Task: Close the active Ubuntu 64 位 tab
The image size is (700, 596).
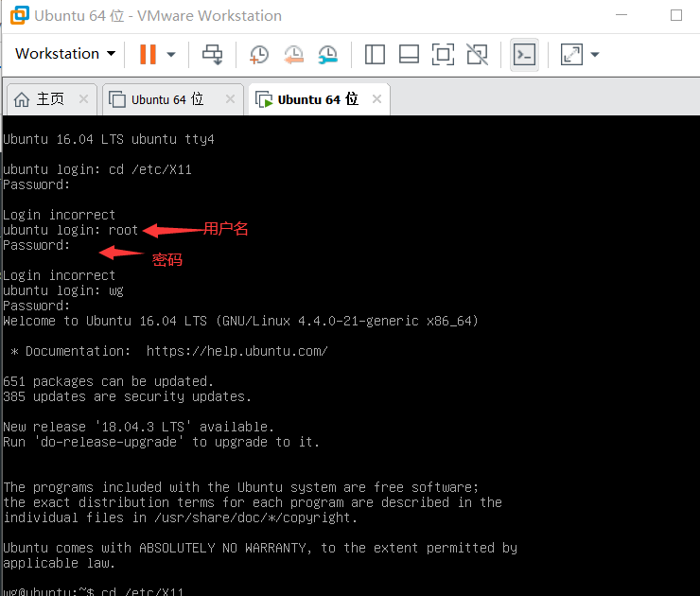Action: click(376, 99)
